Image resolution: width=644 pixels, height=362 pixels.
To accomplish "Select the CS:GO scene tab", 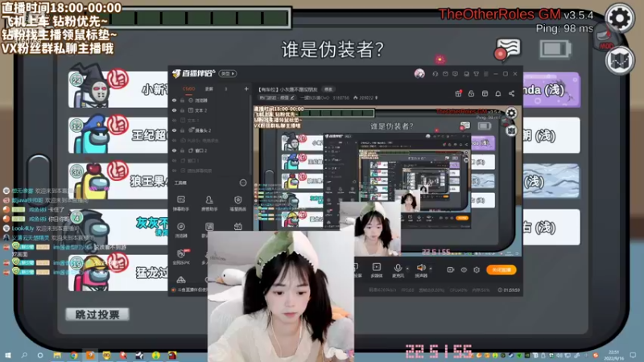I will (x=188, y=88).
